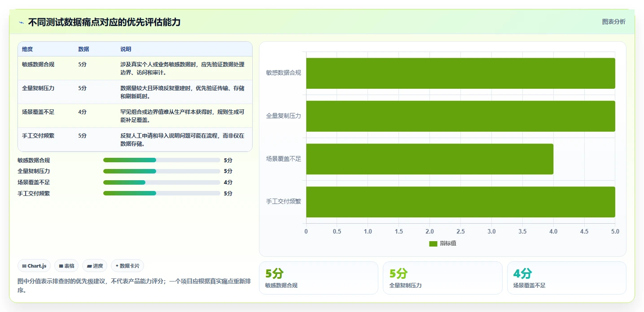Click 手工交付频繁 table row name
Viewport: 644px width, 312px height.
coord(38,136)
